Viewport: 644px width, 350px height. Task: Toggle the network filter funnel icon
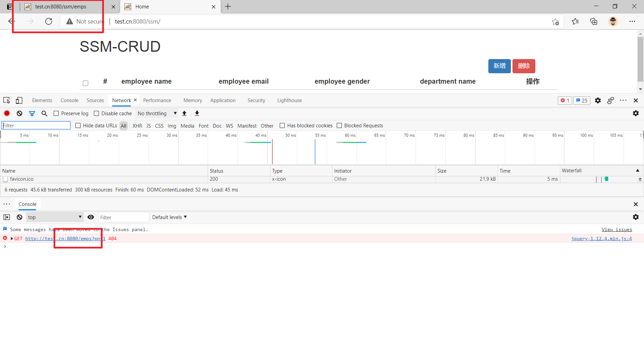[32, 114]
